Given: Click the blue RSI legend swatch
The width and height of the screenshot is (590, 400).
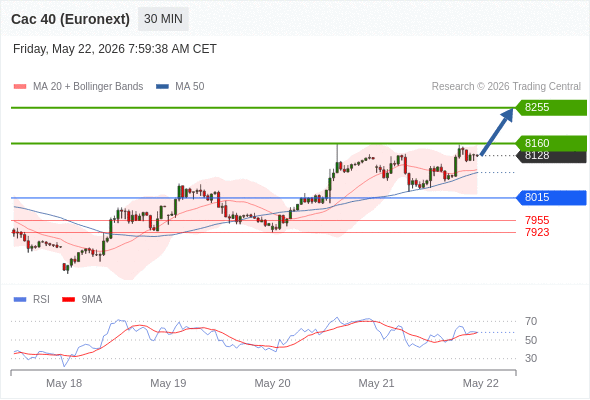Looking at the screenshot, I should 20,300.
